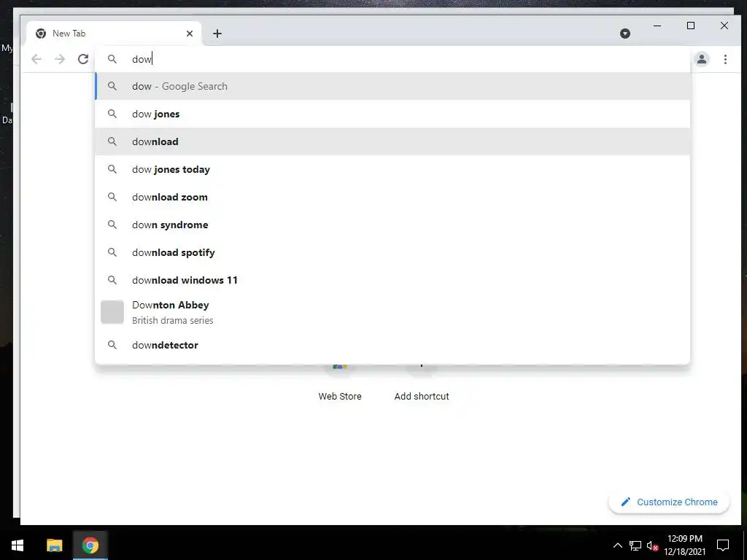Click the search icon beside 'dow jones'

[112, 114]
